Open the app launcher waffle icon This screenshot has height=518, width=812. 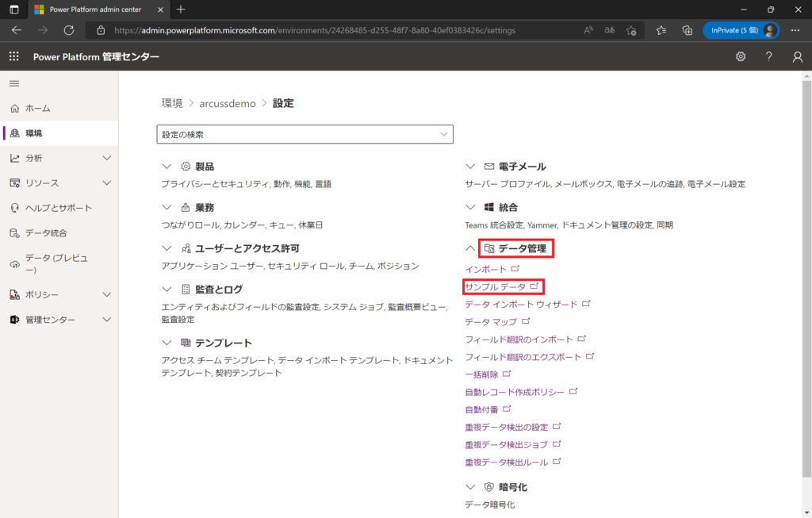click(x=14, y=56)
